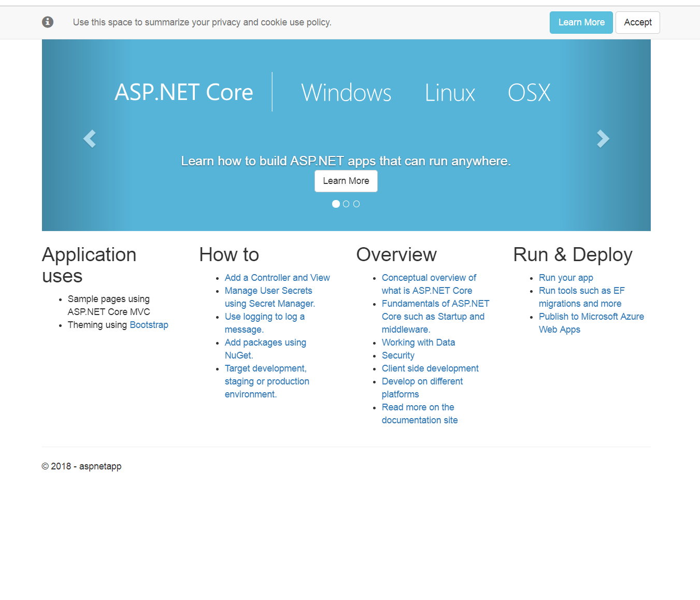Image resolution: width=700 pixels, height=600 pixels.
Task: Open Read more on documentation site
Action: point(420,414)
